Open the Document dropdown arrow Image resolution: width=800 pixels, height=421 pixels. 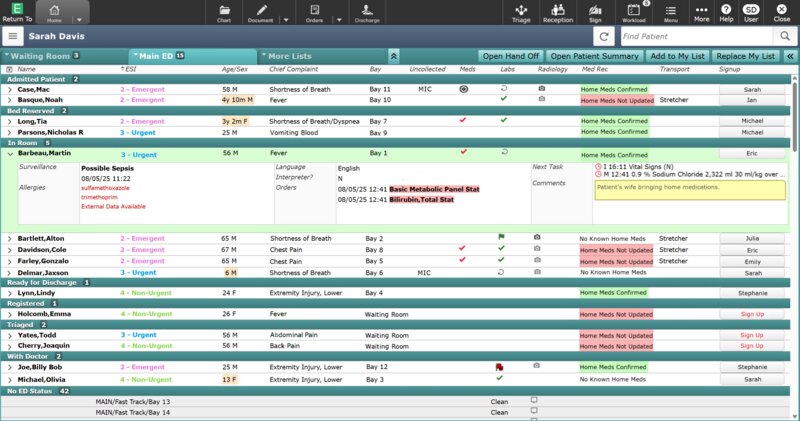click(x=286, y=18)
